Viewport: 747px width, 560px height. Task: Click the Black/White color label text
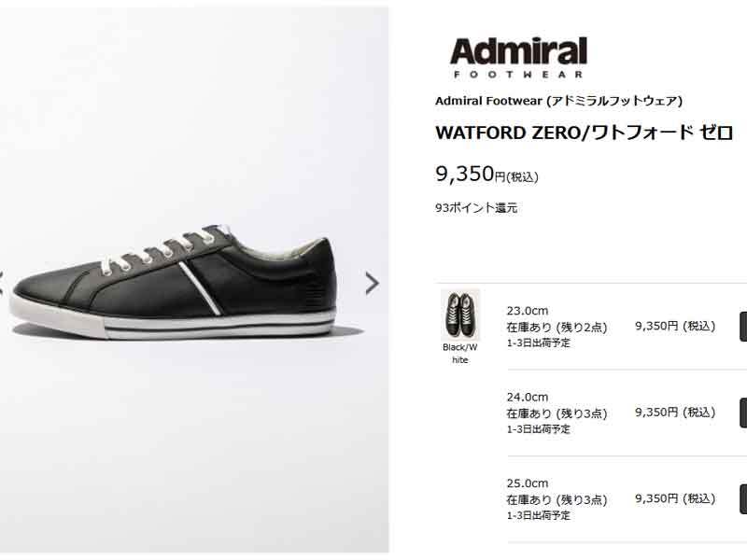pyautogui.click(x=459, y=354)
